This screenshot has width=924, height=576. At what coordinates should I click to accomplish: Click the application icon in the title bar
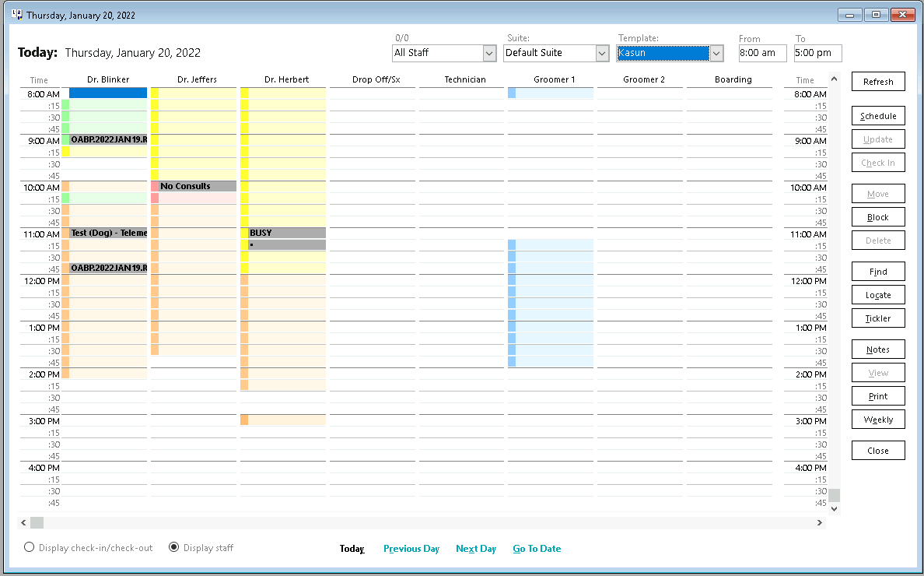pyautogui.click(x=19, y=14)
